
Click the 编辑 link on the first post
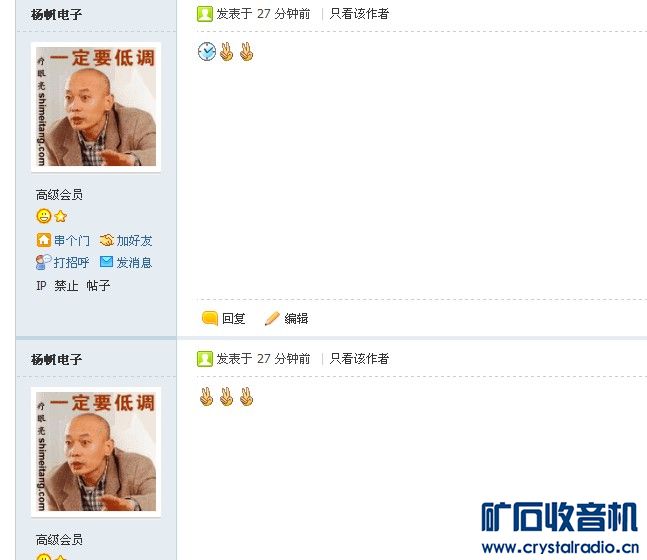coord(296,319)
